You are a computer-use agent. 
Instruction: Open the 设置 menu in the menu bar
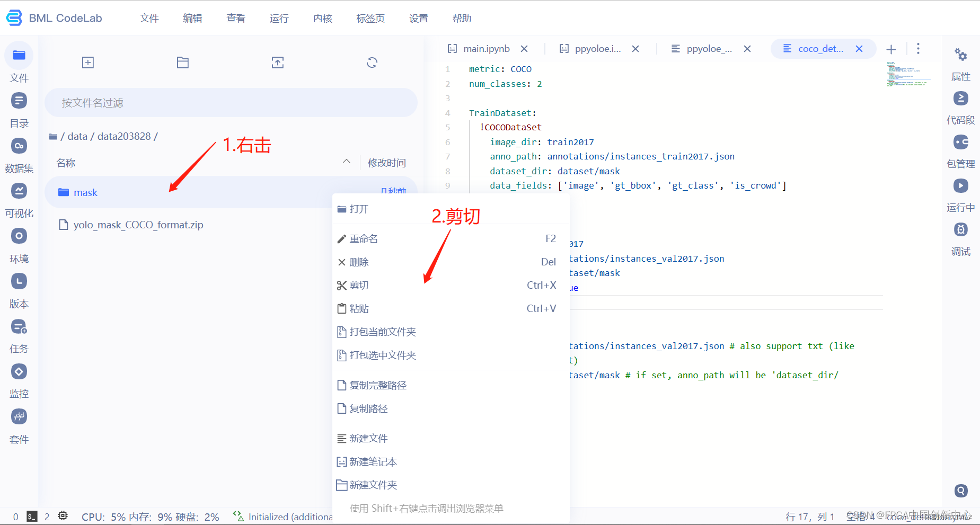coord(419,19)
